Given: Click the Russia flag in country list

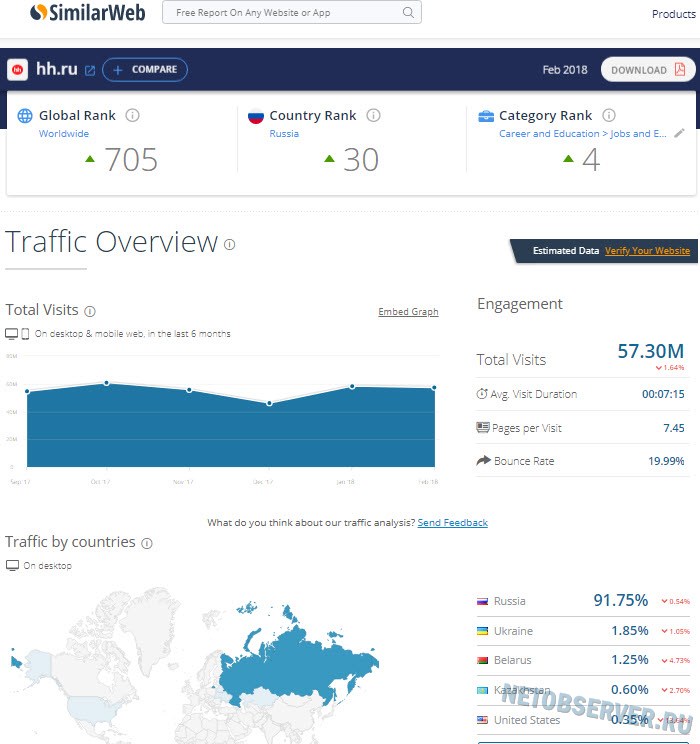Looking at the screenshot, I should click(482, 602).
